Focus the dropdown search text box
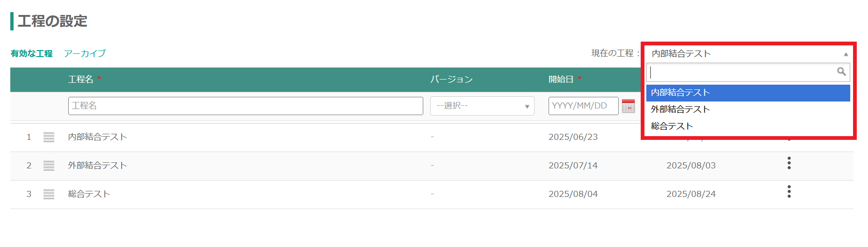The image size is (868, 247). (x=741, y=72)
